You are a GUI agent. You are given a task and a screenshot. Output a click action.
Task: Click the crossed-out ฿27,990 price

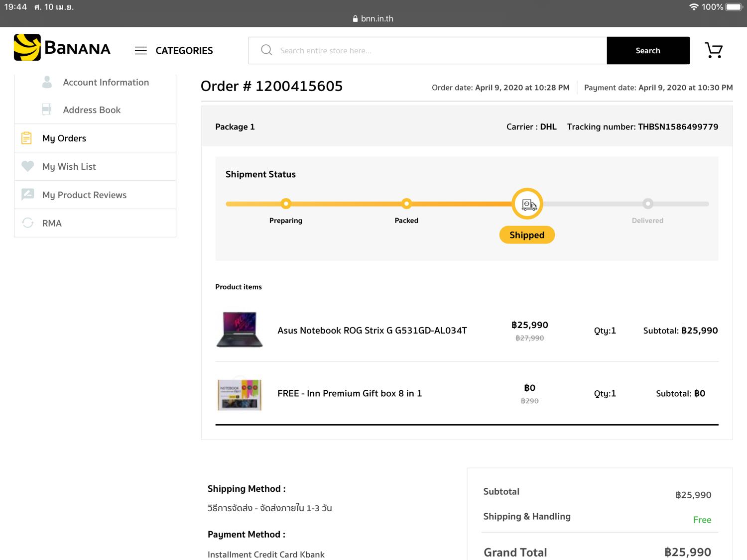tap(530, 338)
